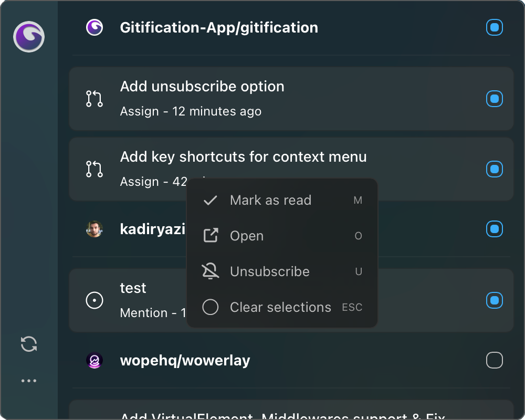
Task: Open the three-dots more menu
Action: (29, 381)
